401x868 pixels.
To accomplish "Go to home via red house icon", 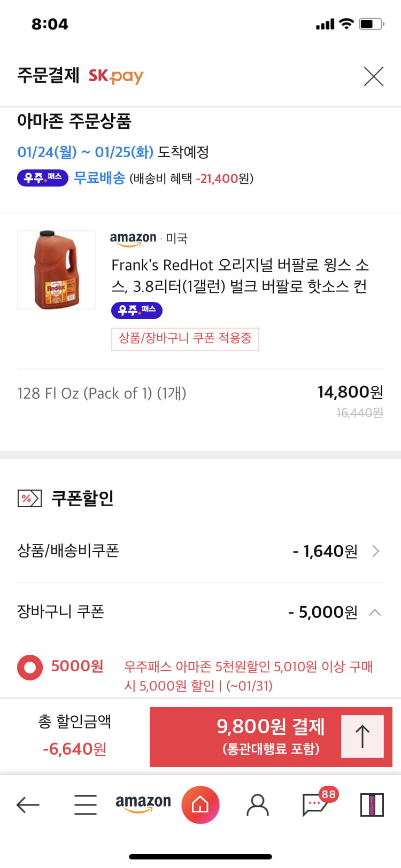I will [x=200, y=804].
